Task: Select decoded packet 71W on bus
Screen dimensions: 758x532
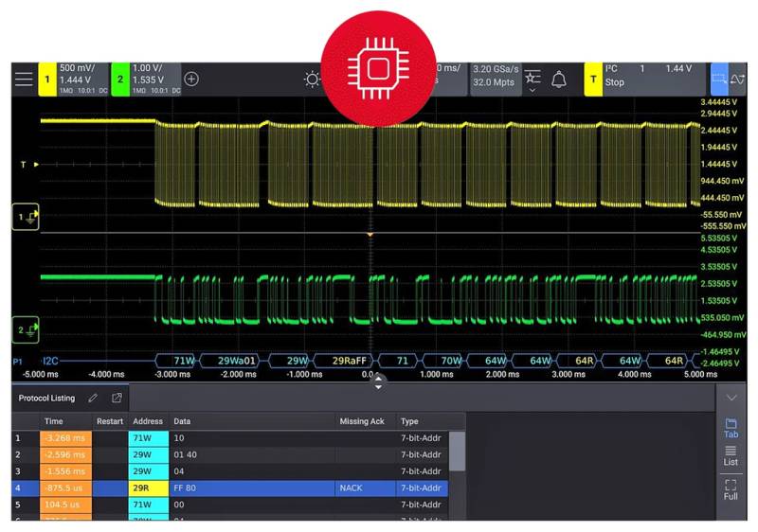Action: point(176,361)
